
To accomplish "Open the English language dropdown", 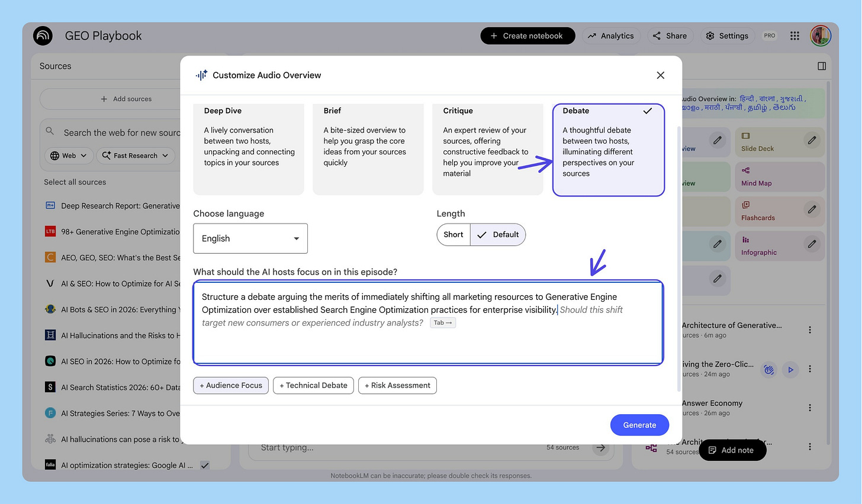I will click(250, 238).
